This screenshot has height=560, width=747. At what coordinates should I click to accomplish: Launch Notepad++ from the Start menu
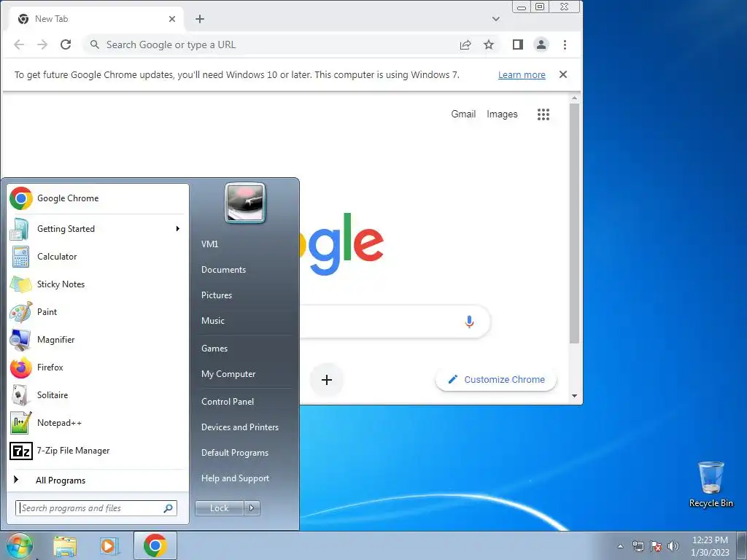point(97,423)
